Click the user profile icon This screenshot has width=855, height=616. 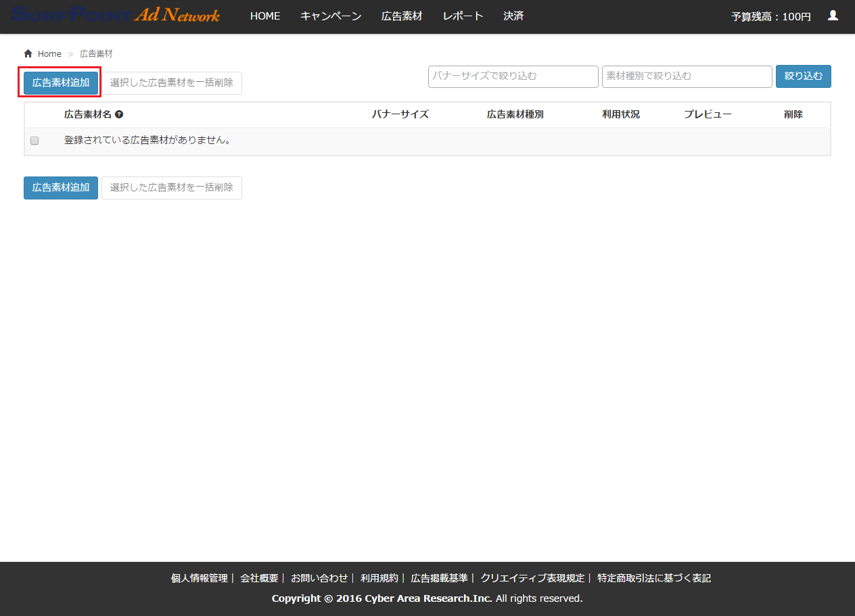click(x=833, y=16)
